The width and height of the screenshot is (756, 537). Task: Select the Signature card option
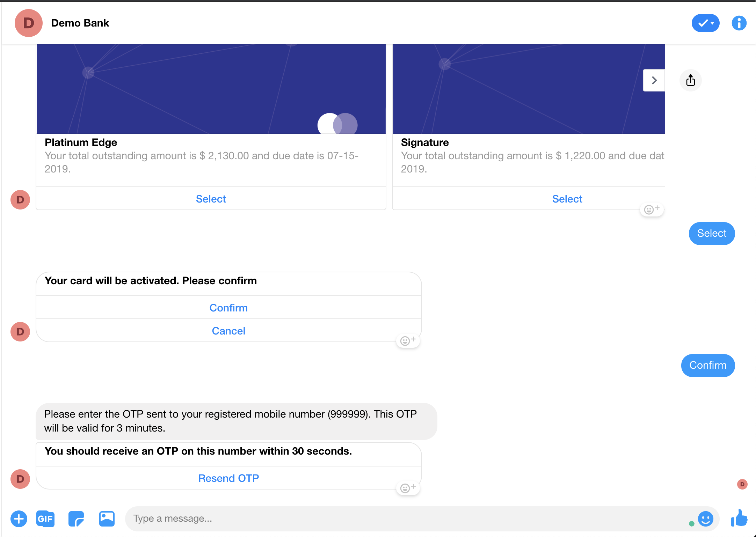567,198
